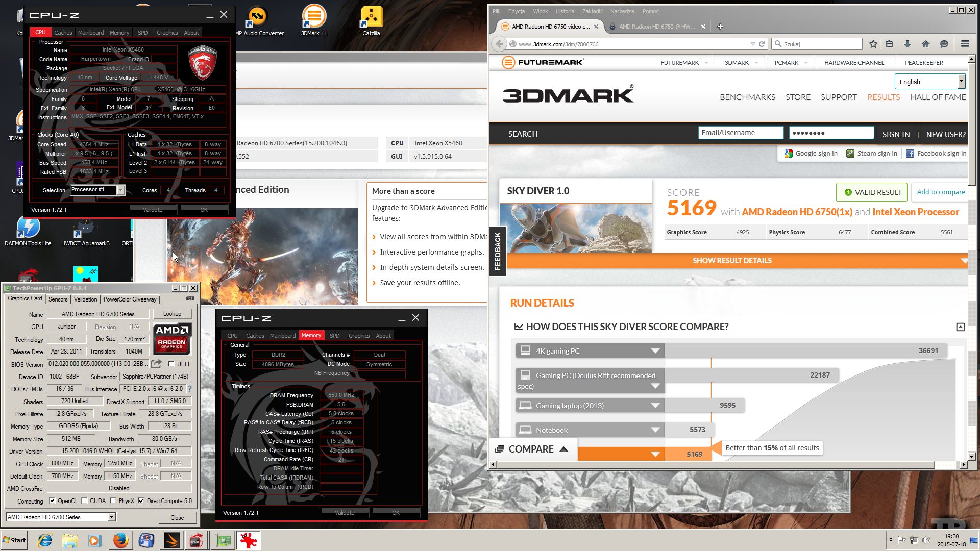Screen dimensions: 980x551
Task: Close the HWBOT AMD Radeon tab
Action: point(703,27)
